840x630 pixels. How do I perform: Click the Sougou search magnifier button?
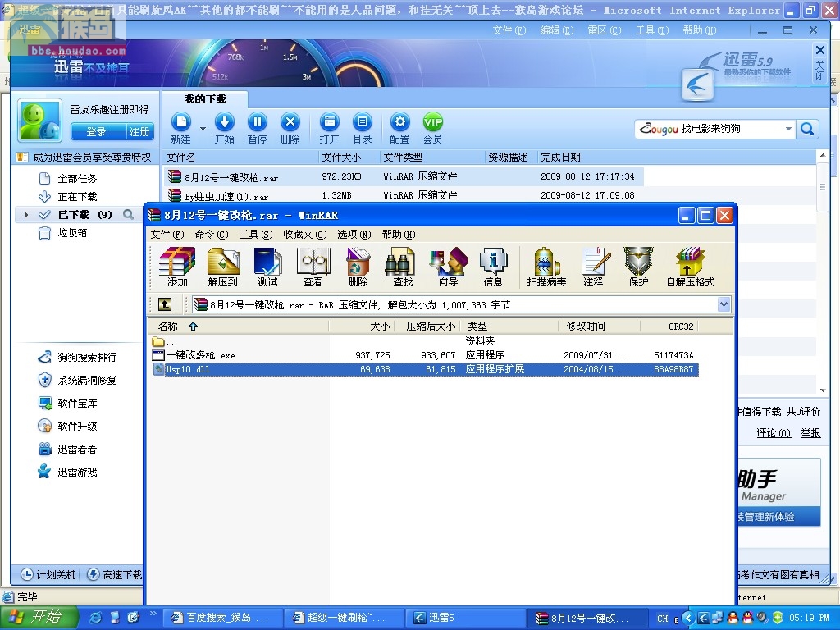pos(807,129)
